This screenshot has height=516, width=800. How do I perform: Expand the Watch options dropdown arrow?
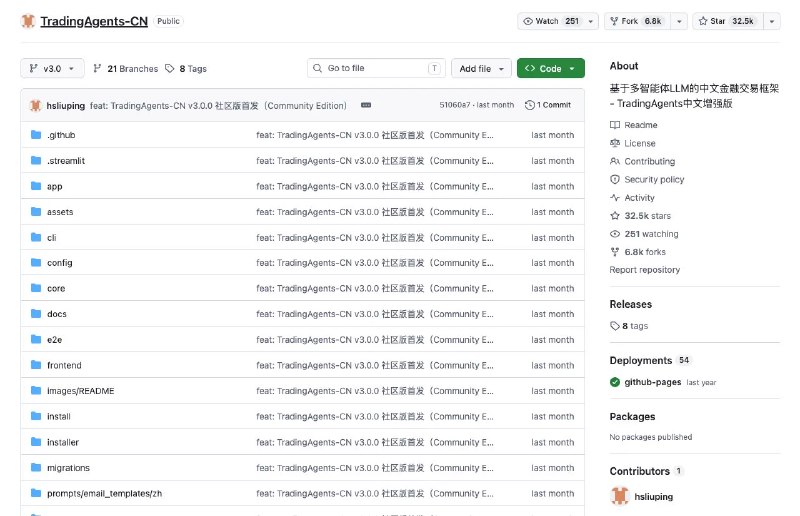[591, 21]
